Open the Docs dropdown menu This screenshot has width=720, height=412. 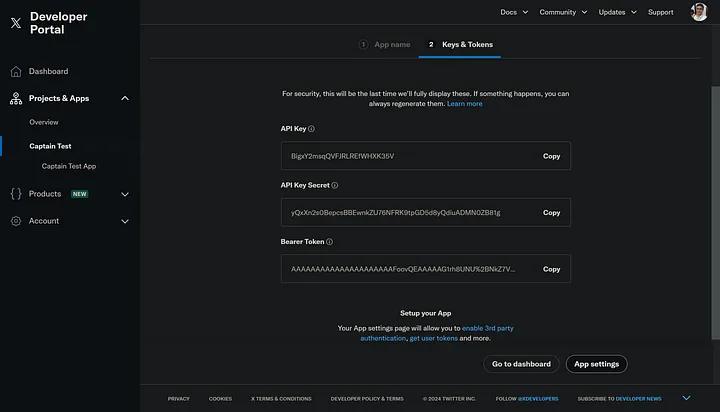pyautogui.click(x=514, y=12)
